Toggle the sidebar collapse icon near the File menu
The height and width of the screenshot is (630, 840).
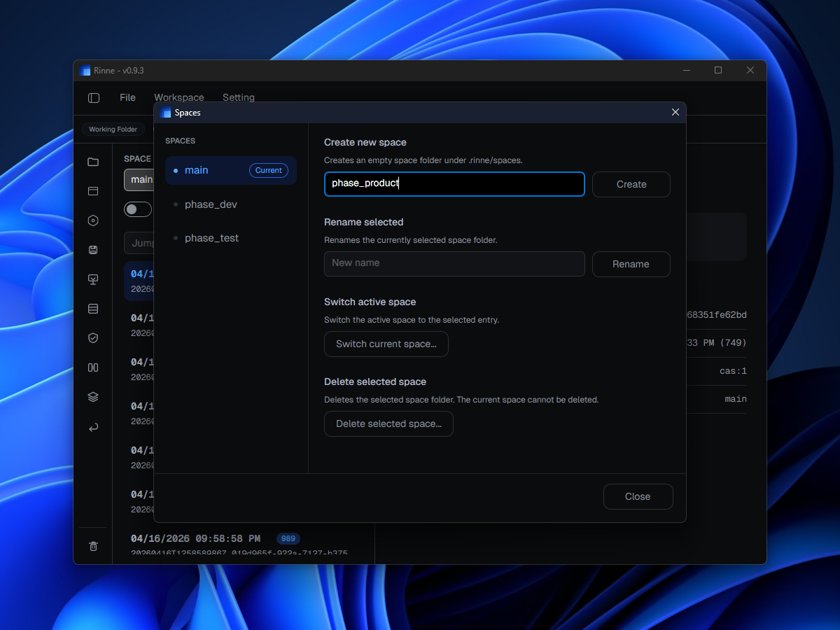pos(94,98)
